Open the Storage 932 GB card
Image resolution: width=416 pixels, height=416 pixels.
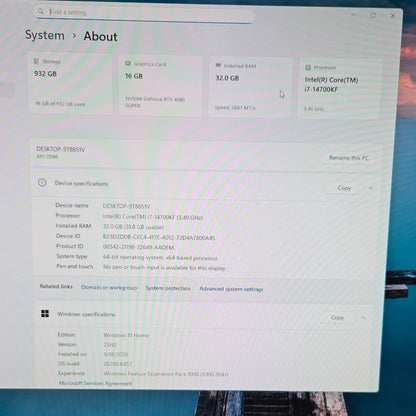[x=70, y=83]
